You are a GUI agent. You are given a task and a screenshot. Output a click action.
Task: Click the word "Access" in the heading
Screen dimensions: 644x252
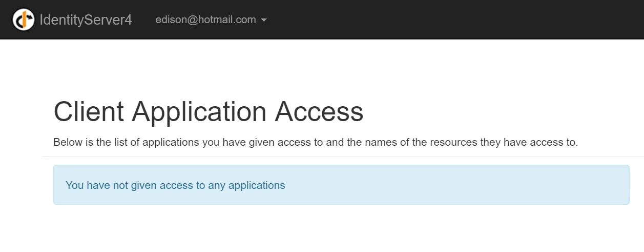coord(319,111)
